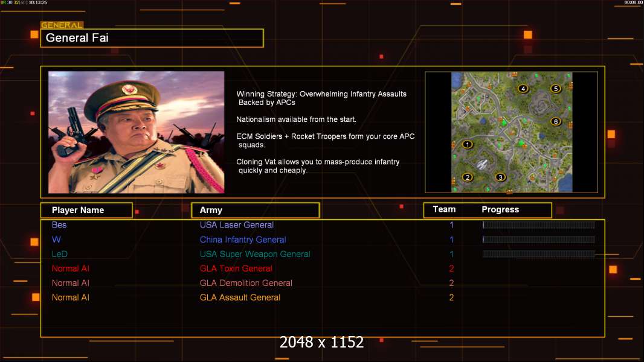
Task: Click the GLA Toxin General army entry
Action: click(236, 268)
